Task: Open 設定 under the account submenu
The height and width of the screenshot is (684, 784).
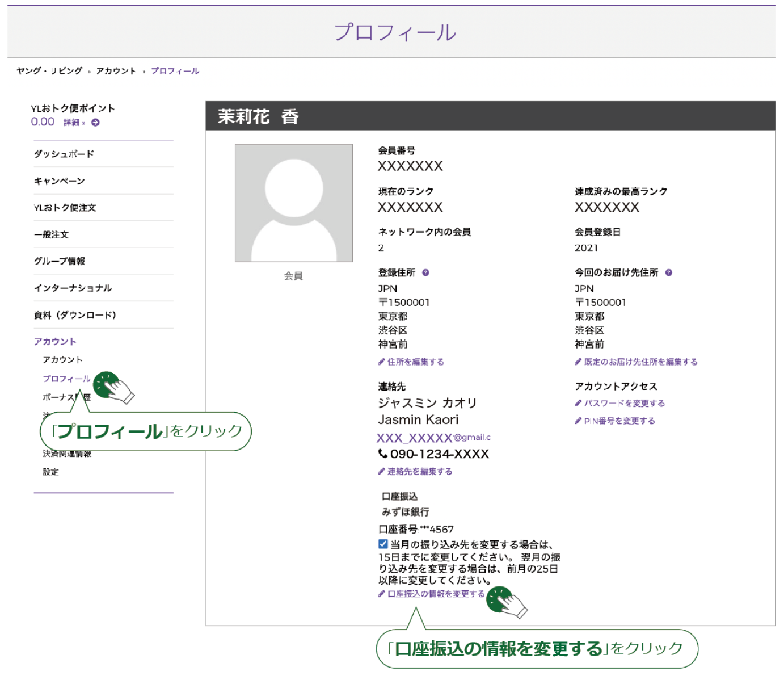Action: [50, 472]
